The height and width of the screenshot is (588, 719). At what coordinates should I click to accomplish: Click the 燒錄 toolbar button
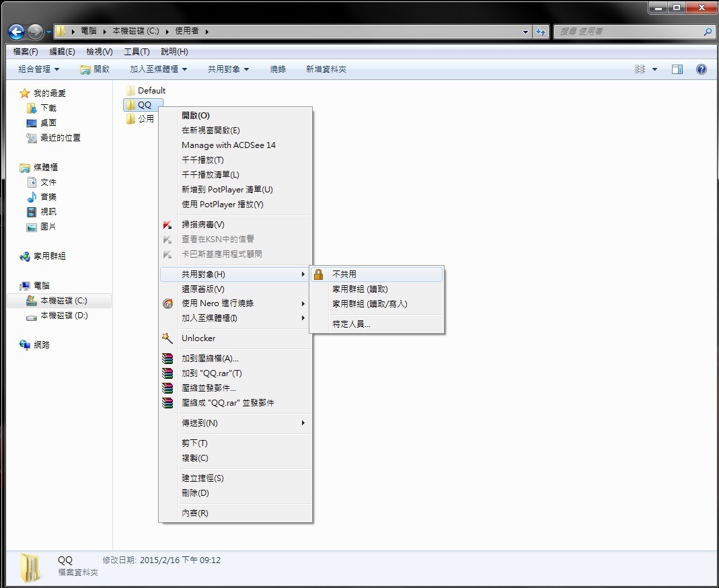click(x=278, y=69)
